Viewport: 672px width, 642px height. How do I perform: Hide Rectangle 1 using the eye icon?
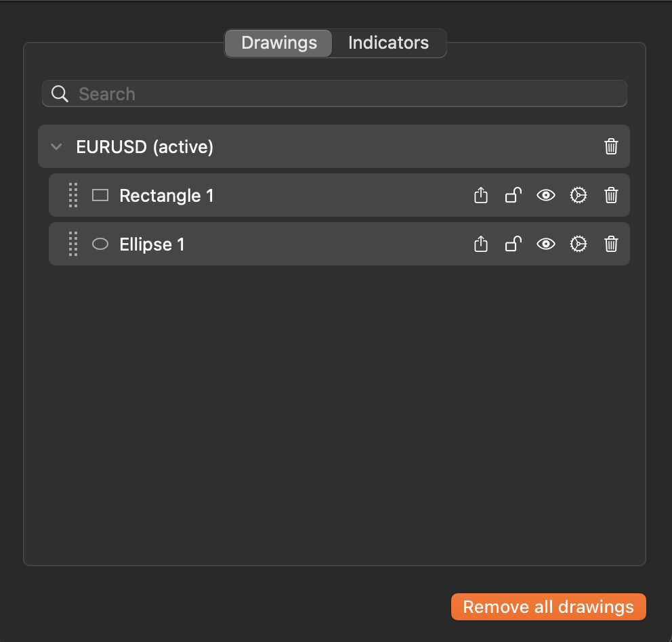pos(545,196)
